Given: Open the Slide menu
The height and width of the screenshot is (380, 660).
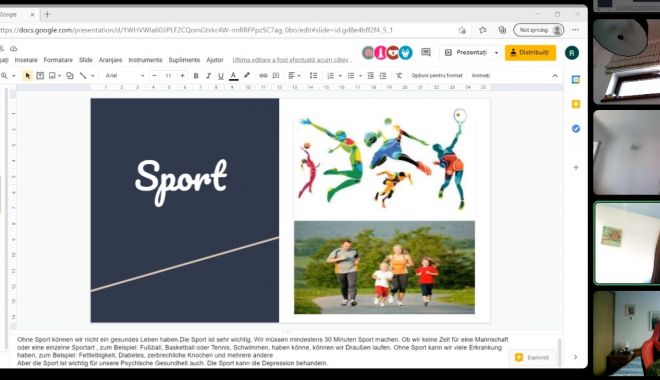Looking at the screenshot, I should click(85, 60).
